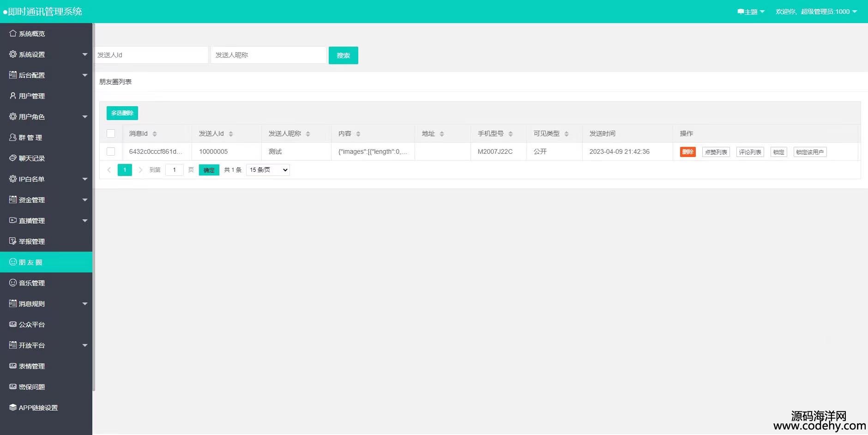Click the 锁定 lock button
Viewport: 868px width, 435px height.
tap(779, 152)
